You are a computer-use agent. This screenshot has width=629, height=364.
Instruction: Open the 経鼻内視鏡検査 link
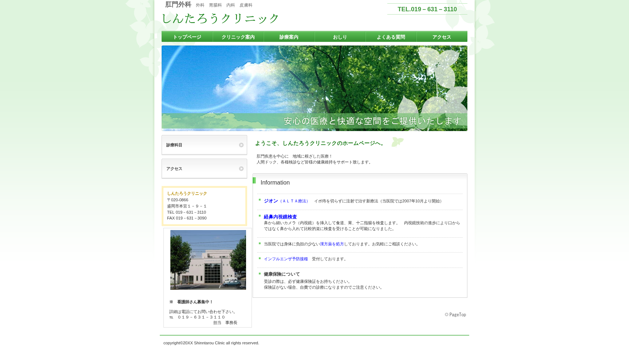[280, 217]
